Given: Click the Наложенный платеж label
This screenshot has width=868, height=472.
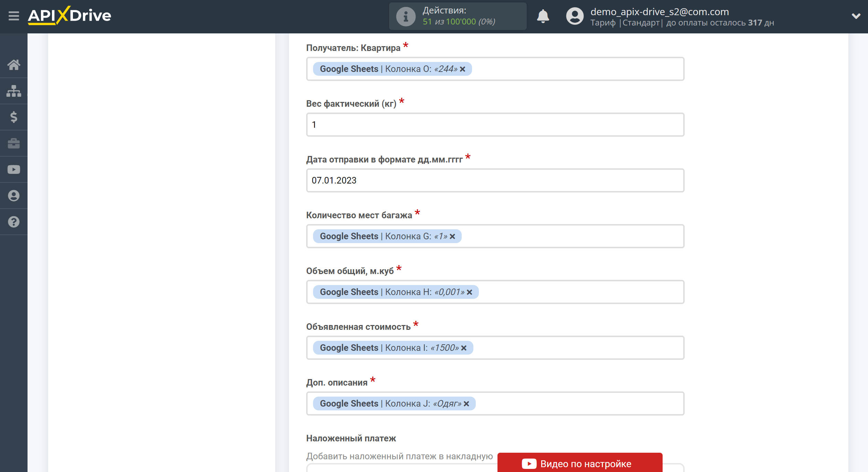Looking at the screenshot, I should (351, 438).
